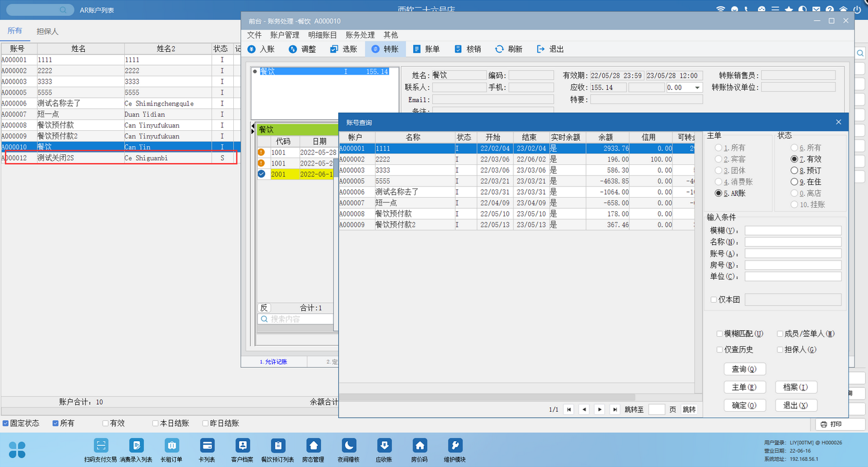Open 扫码支付交易 from the bottom bar
This screenshot has width=868, height=467.
tap(101, 445)
